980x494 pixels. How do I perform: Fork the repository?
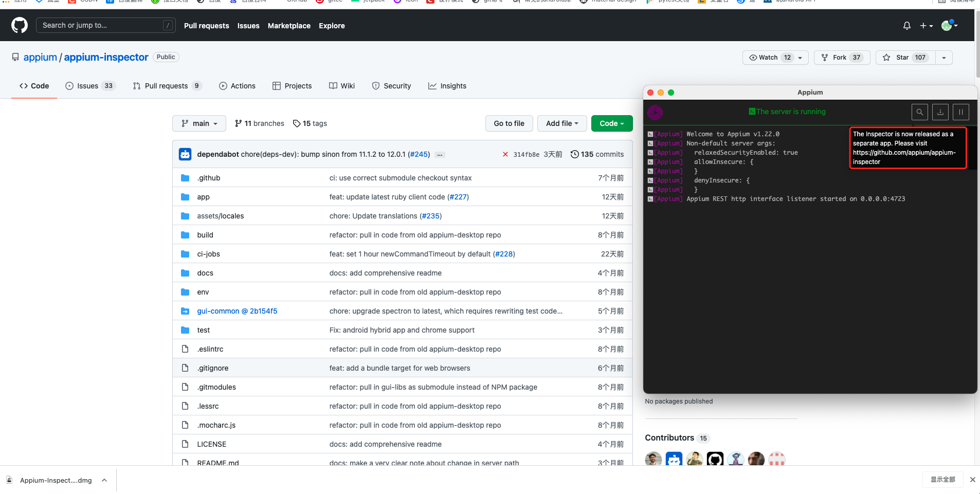[842, 58]
